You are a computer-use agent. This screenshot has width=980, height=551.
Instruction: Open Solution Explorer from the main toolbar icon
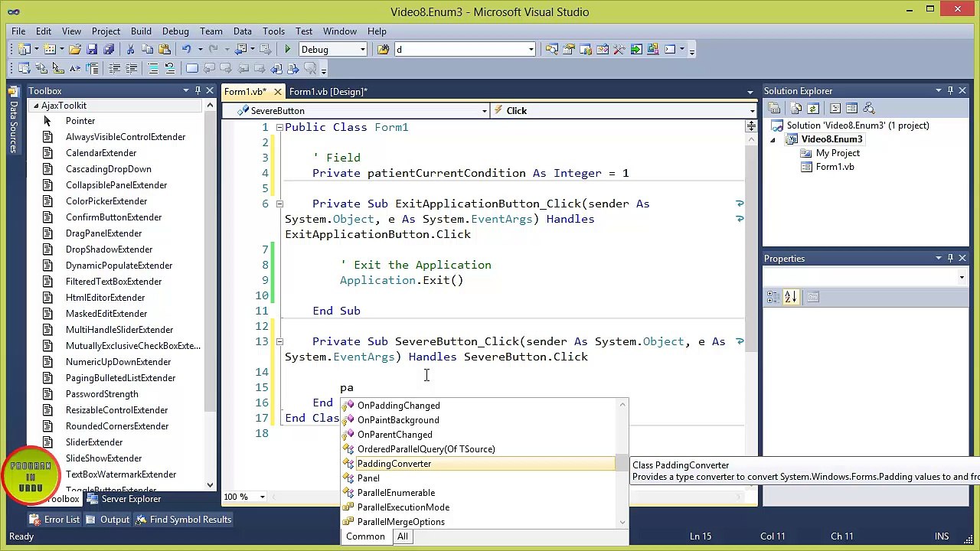click(x=552, y=50)
